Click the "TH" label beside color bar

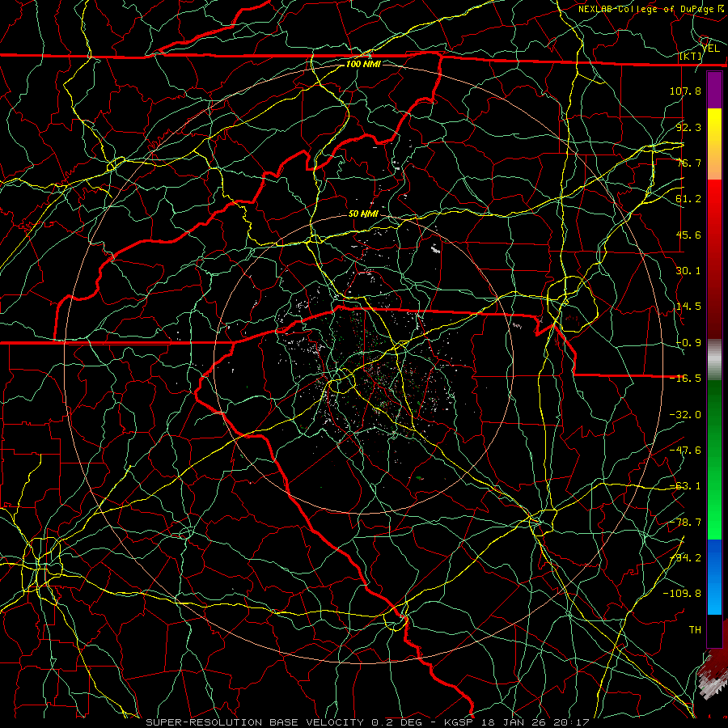[x=695, y=630]
